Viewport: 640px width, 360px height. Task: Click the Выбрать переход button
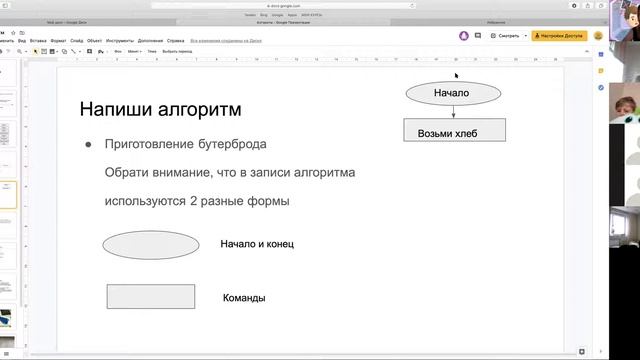pos(177,51)
